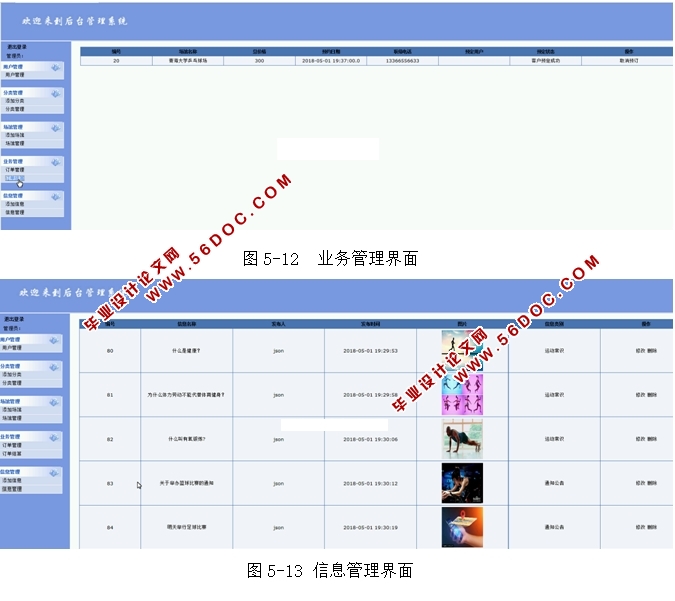This screenshot has width=675, height=601.
Task: Open 信息管理 submenu item in Figure 5-12 sidebar
Action: point(15,212)
